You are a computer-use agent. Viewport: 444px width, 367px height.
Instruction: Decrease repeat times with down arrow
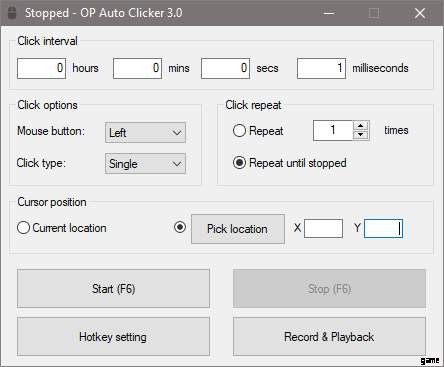pos(360,135)
